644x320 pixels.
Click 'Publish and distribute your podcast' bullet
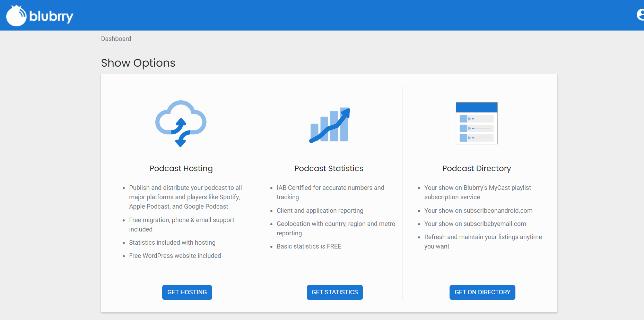(x=185, y=197)
